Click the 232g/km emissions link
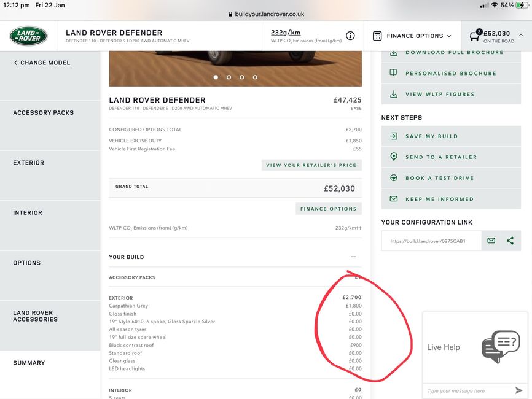This screenshot has height=399, width=532. tap(286, 33)
